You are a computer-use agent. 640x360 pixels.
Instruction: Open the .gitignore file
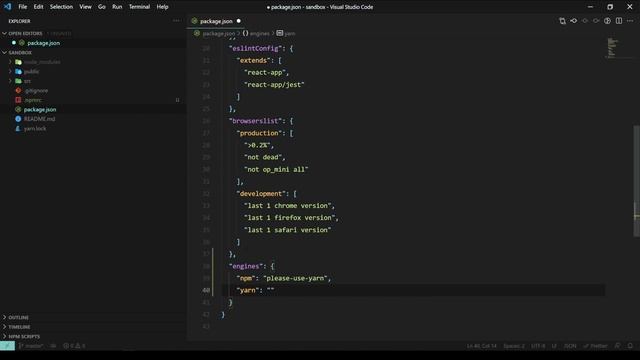click(x=36, y=91)
